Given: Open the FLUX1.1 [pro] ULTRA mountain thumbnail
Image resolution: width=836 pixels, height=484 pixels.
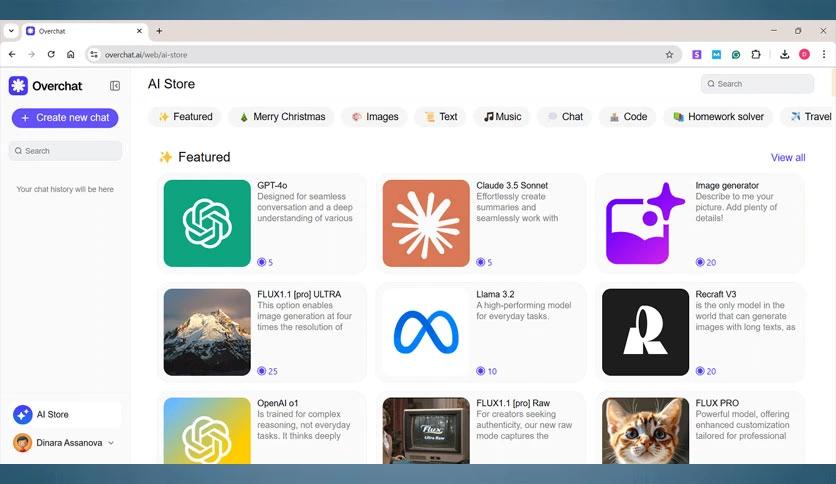Looking at the screenshot, I should (x=207, y=332).
